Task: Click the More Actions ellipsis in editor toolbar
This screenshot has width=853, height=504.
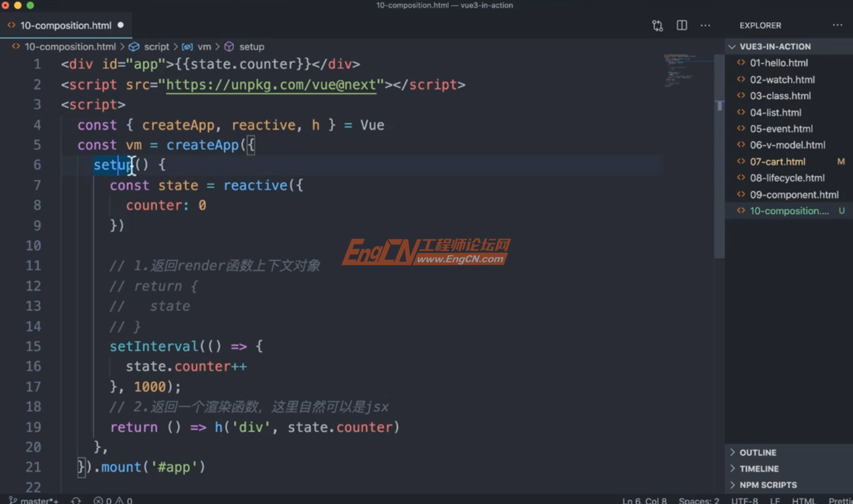Action: (x=705, y=25)
